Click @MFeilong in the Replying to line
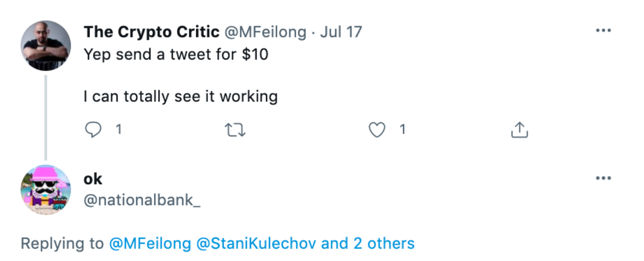 [x=149, y=243]
